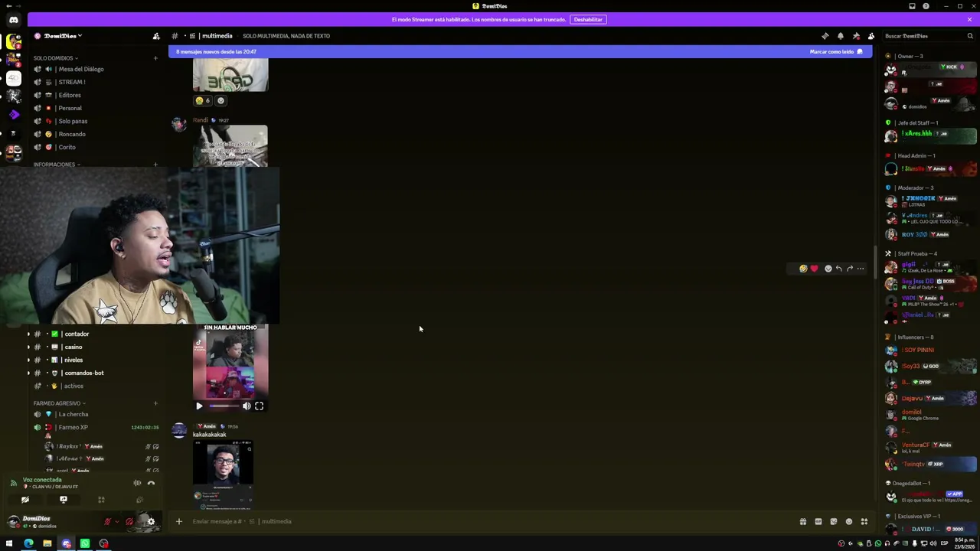Seek on the video progress bar
Screen dimensions: 980x551
[x=224, y=406]
